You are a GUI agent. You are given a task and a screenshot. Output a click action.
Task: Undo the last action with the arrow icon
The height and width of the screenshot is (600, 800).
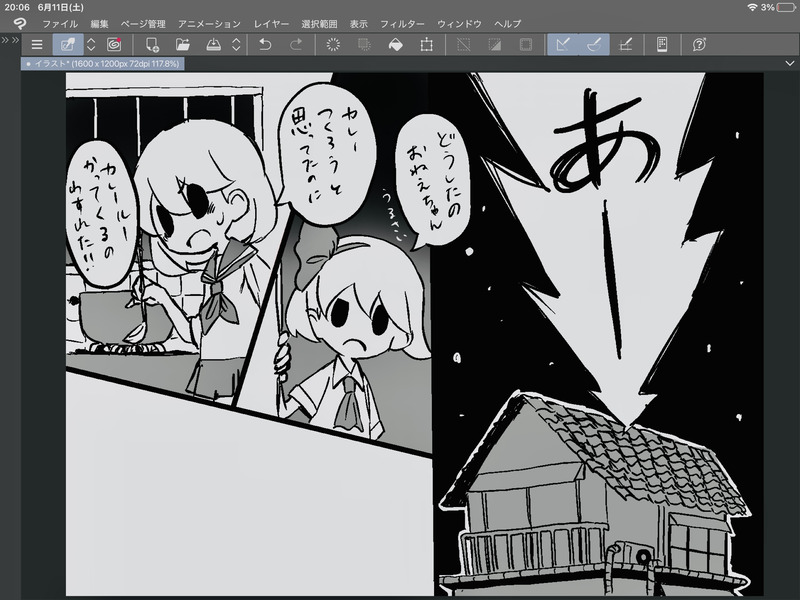tap(265, 44)
